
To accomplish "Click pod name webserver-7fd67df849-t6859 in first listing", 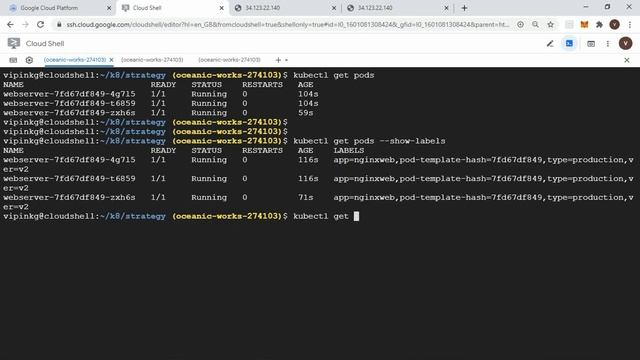I will [x=69, y=103].
